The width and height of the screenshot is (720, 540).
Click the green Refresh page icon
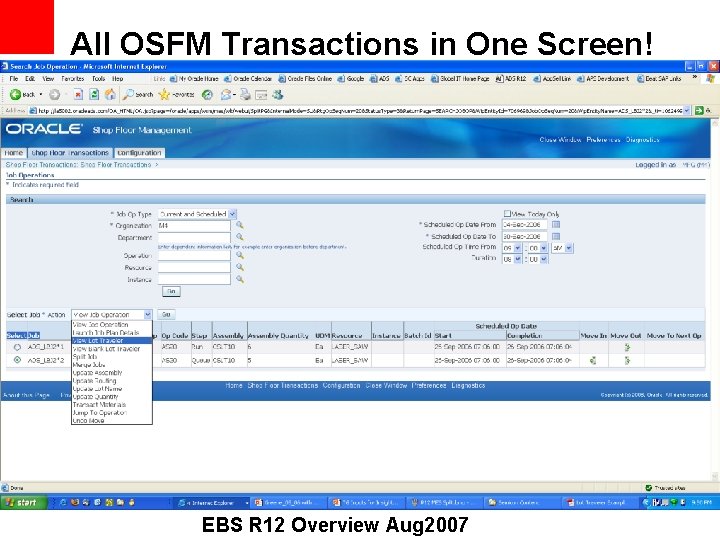[94, 95]
